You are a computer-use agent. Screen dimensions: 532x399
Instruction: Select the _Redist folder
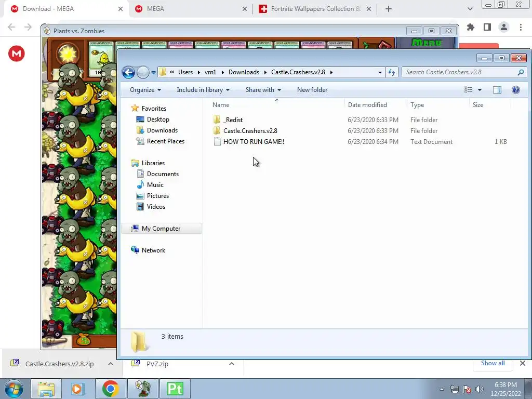coord(233,120)
